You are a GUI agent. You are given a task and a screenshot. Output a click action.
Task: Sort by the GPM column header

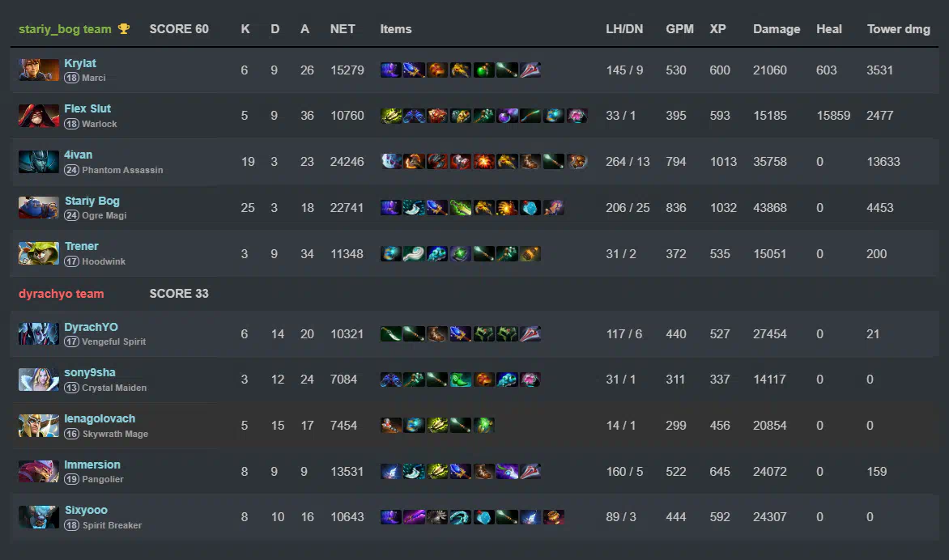click(x=679, y=29)
